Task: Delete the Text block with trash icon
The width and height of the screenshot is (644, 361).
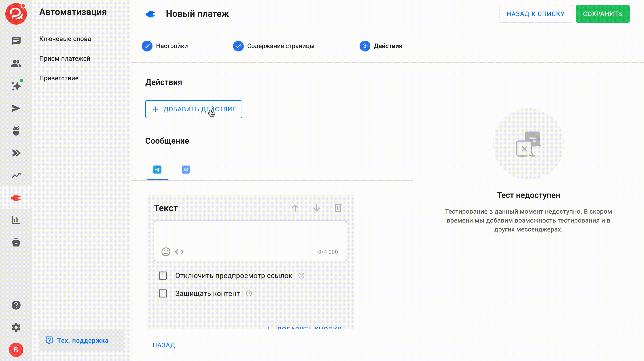Action: (338, 208)
